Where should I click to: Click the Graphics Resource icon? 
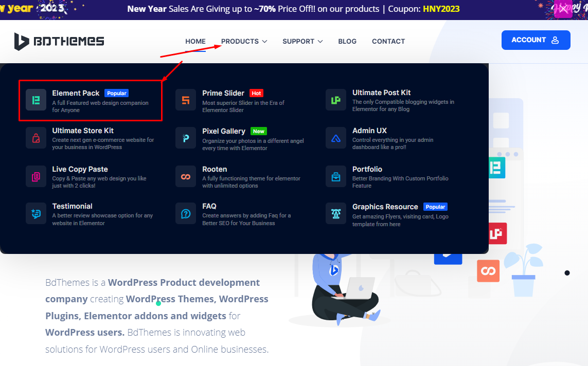[x=335, y=213]
